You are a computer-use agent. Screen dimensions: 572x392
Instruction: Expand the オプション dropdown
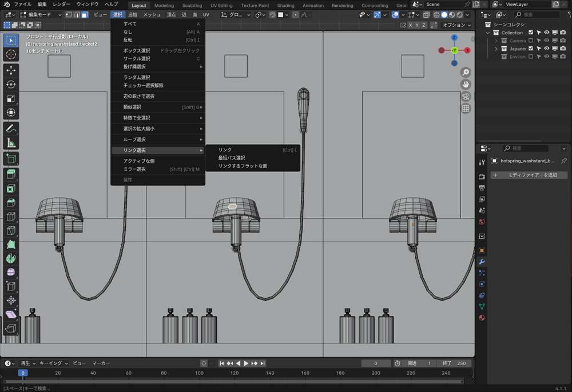456,25
